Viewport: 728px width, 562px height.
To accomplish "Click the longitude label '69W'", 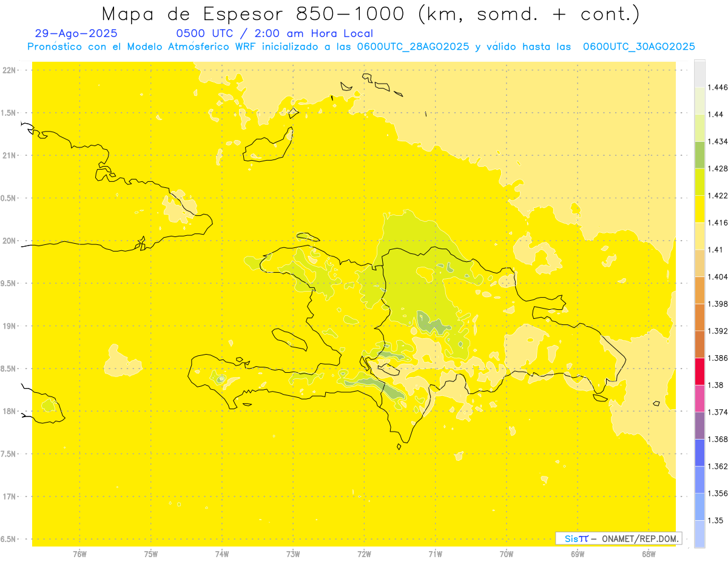I will tap(577, 553).
